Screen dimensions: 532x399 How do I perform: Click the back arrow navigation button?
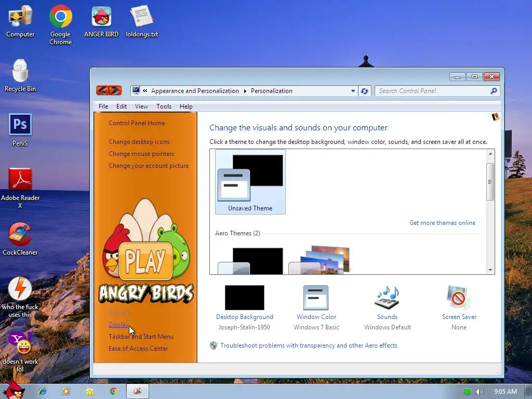[102, 90]
